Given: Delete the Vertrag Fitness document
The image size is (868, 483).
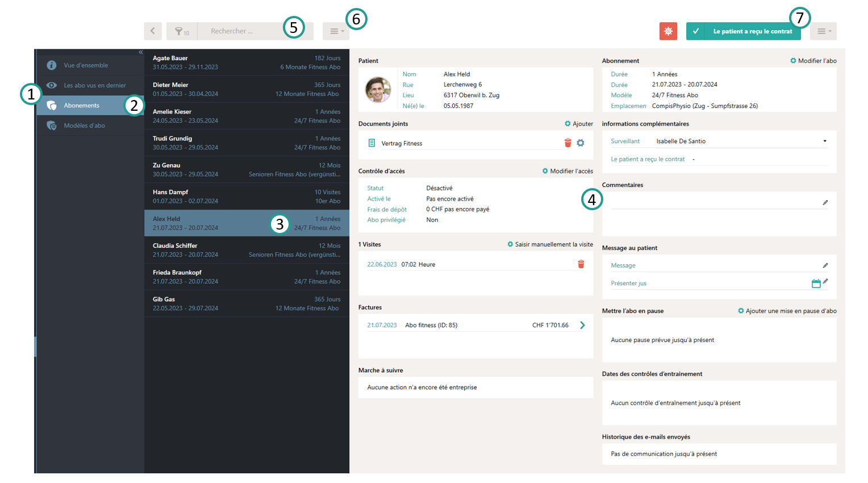Looking at the screenshot, I should click(567, 143).
